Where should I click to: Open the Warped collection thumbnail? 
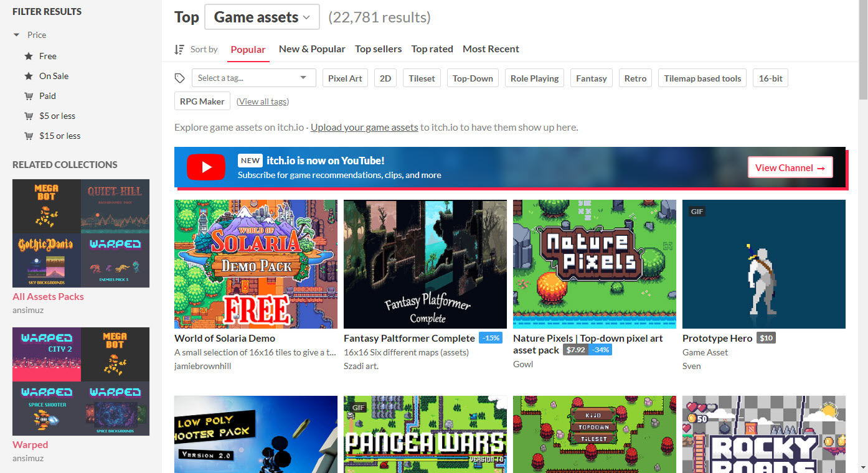[x=81, y=382]
